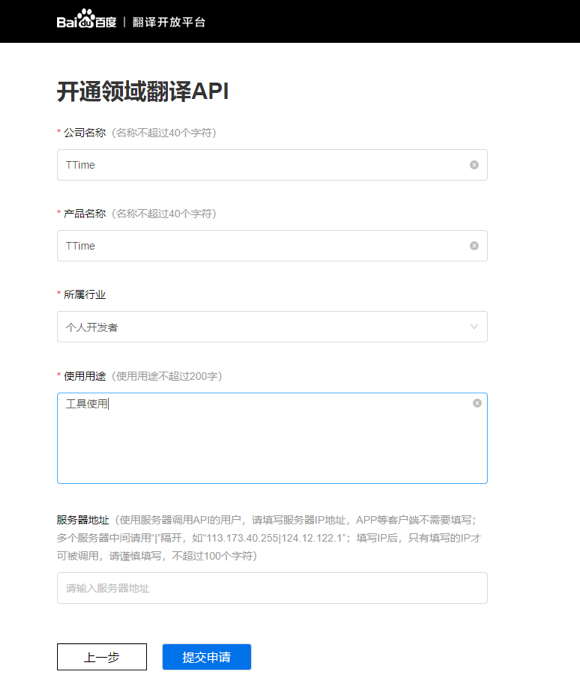Submit the form with 提交申请 button
This screenshot has height=681, width=580.
click(207, 657)
